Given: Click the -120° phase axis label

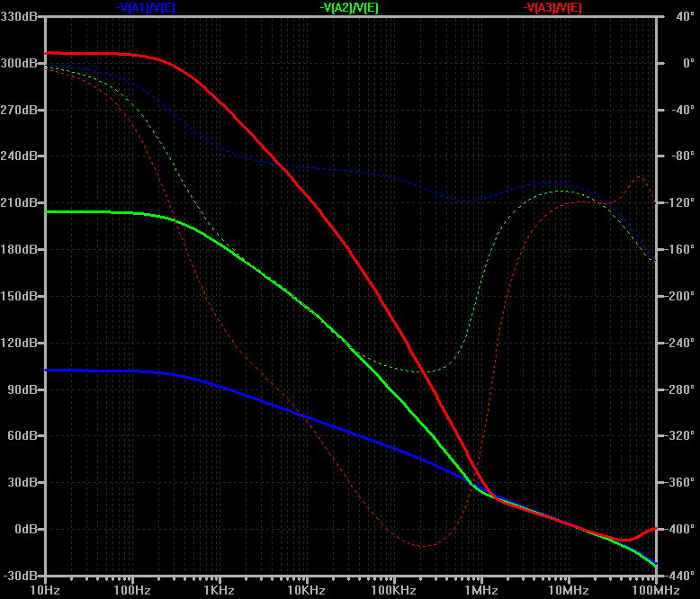Looking at the screenshot, I should [680, 202].
